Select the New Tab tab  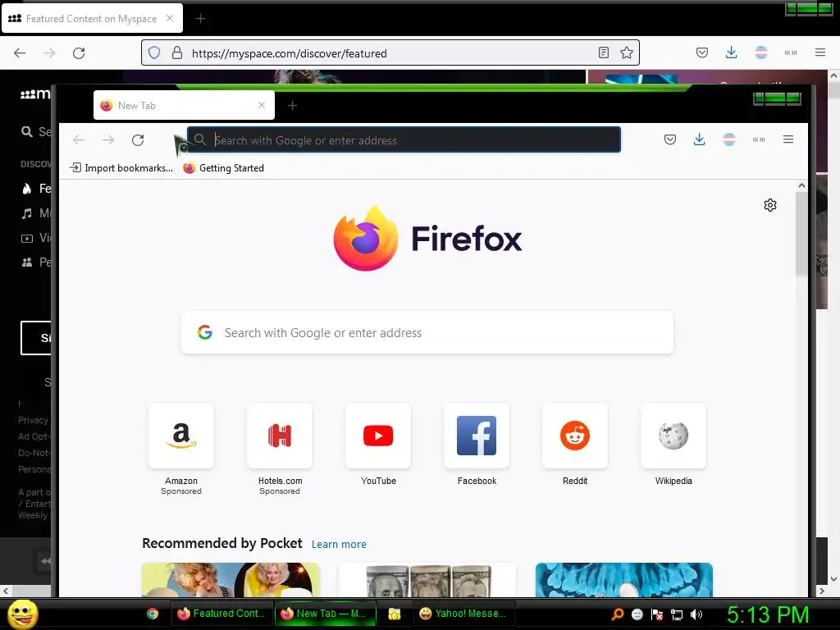pos(184,105)
